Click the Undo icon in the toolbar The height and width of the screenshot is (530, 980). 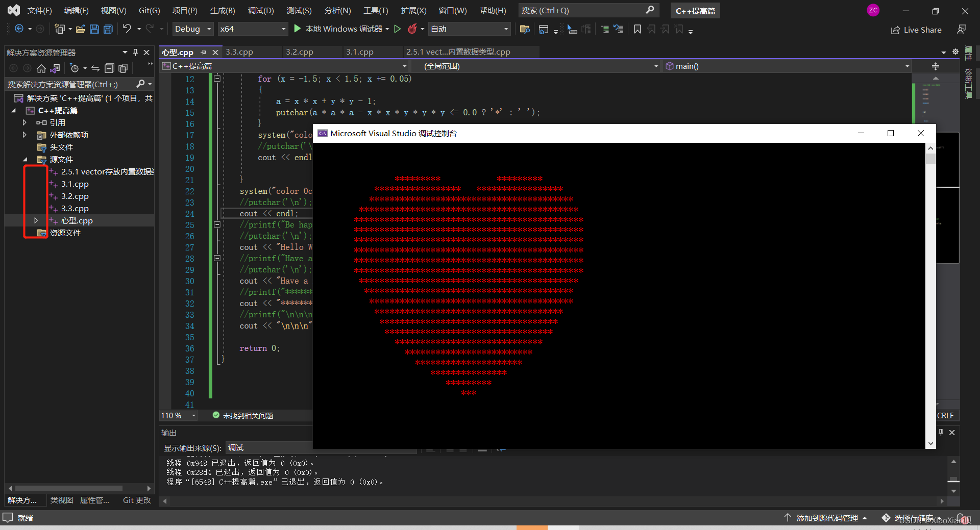pyautogui.click(x=128, y=29)
